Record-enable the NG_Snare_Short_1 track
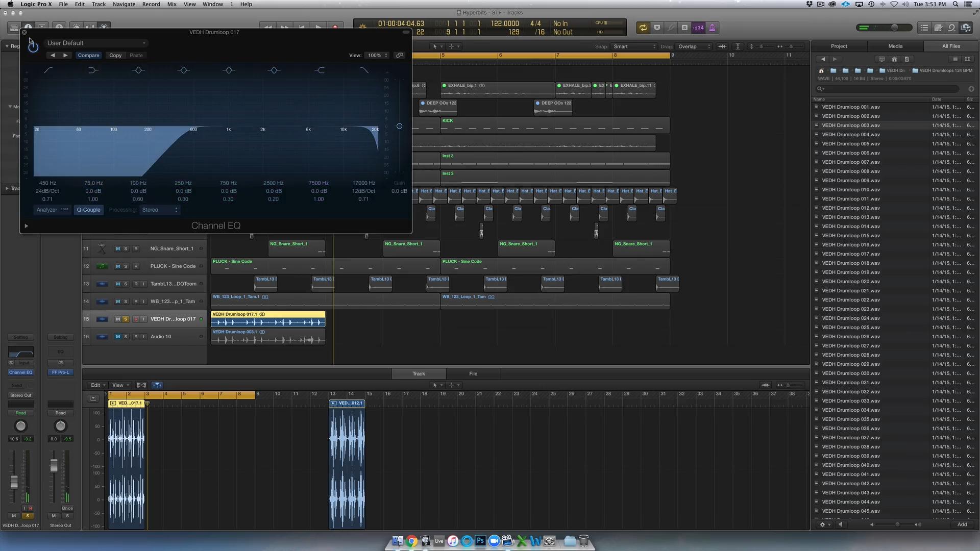Screen dimensions: 980x551 pyautogui.click(x=136, y=249)
